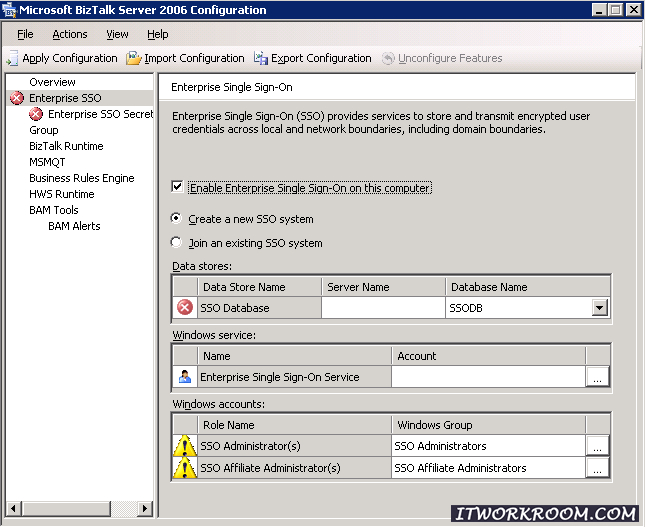Image resolution: width=645 pixels, height=527 pixels.
Task: Click the Account cell for Sign-On Service
Action: (x=488, y=376)
